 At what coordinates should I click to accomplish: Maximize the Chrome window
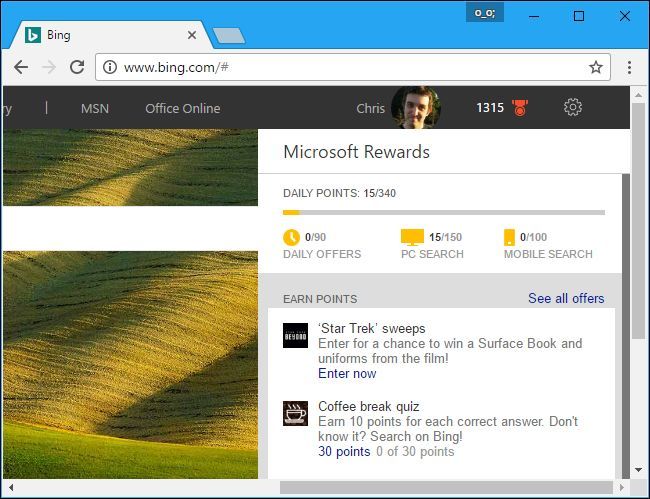pyautogui.click(x=579, y=16)
